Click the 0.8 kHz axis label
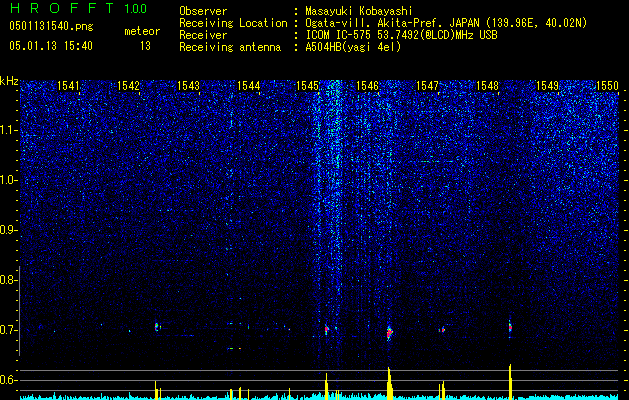Image resolution: width=629 pixels, height=400 pixels. tap(7, 280)
